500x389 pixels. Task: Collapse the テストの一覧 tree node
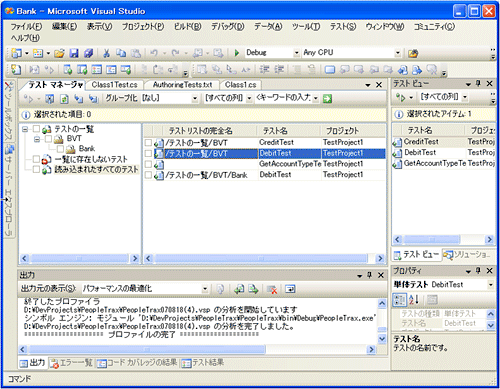point(25,129)
